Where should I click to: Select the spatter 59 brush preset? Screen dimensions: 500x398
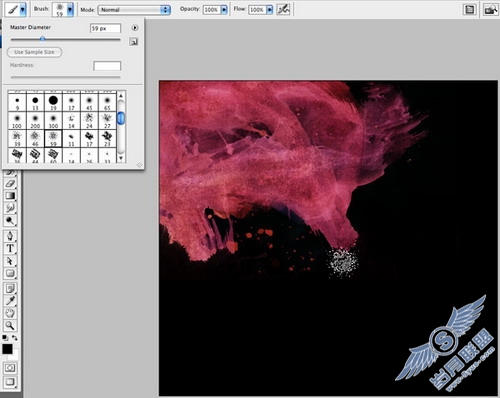(x=53, y=138)
